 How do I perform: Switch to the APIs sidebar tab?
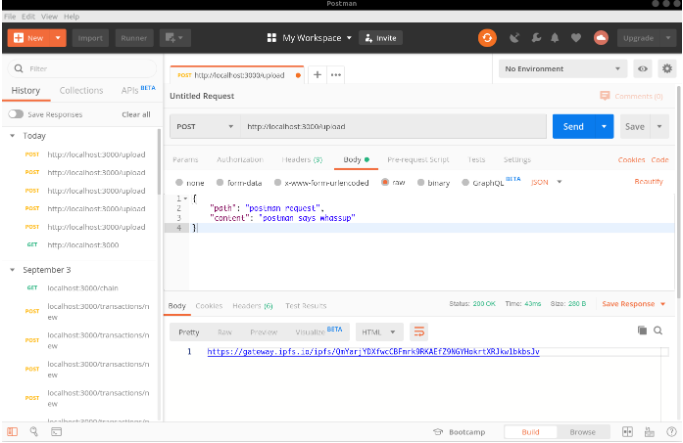click(x=138, y=90)
